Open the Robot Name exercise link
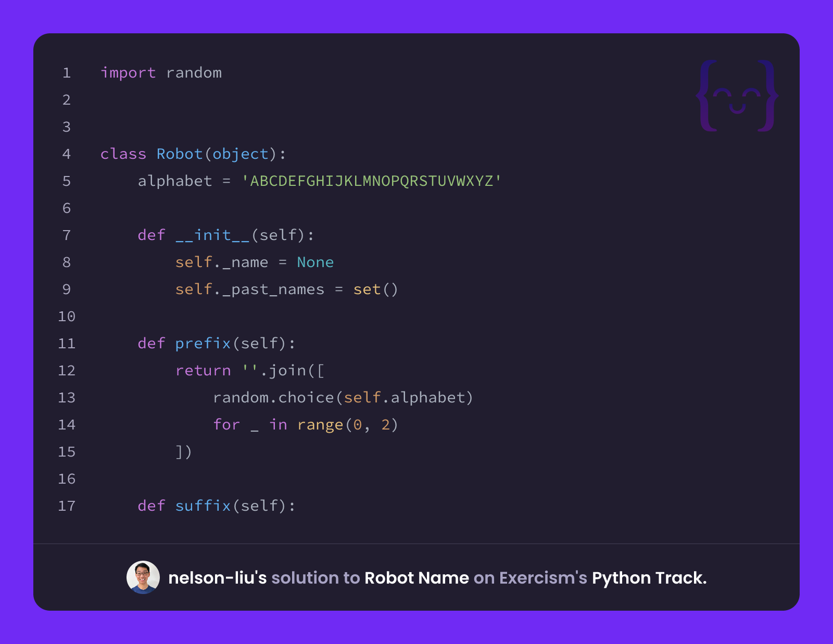Screen dimensions: 833x644 (x=416, y=578)
